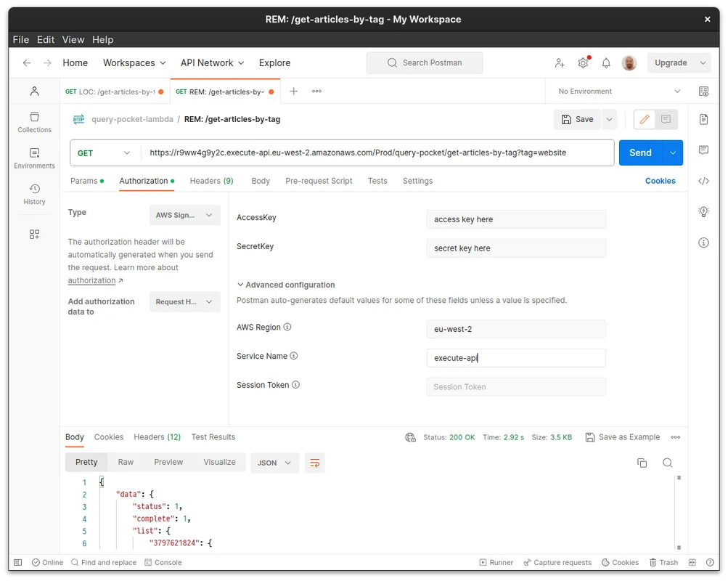Search the response body with magnifier icon
The height and width of the screenshot is (581, 728).
point(668,463)
